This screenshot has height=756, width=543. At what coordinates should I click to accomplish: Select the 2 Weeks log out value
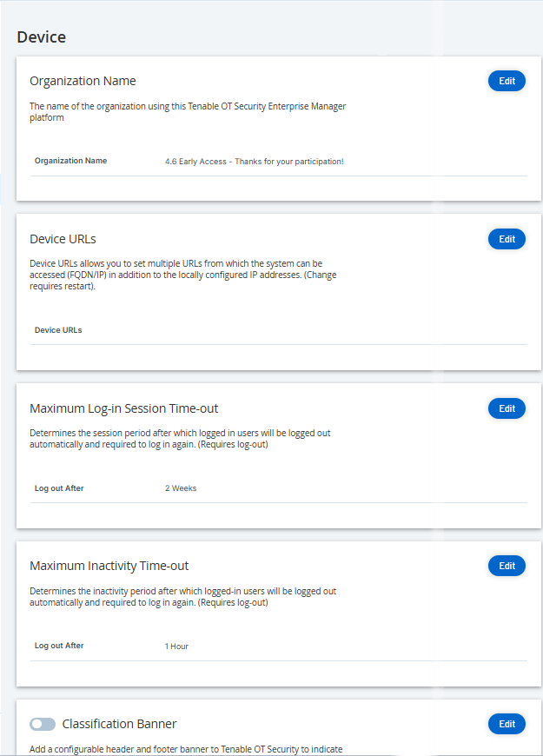[x=181, y=488]
